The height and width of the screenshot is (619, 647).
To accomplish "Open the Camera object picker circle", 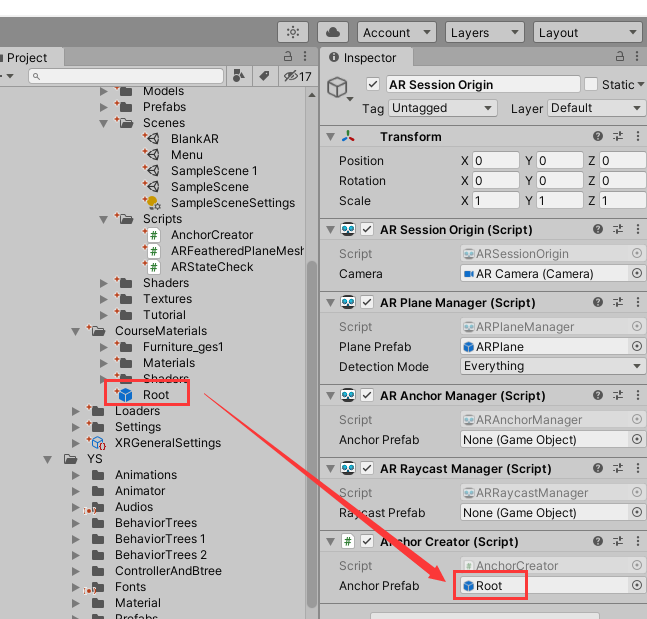I will (x=637, y=273).
